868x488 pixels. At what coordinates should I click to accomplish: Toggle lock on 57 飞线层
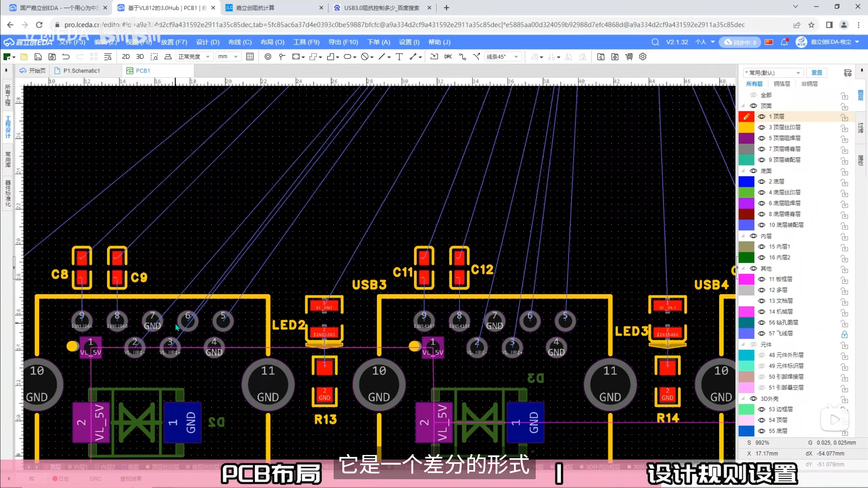(844, 334)
